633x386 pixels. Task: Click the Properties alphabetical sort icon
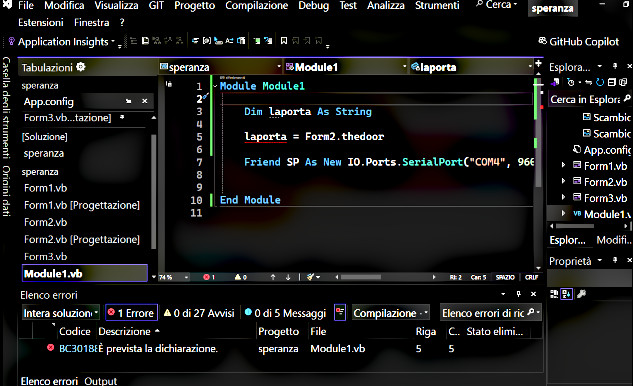pos(566,294)
